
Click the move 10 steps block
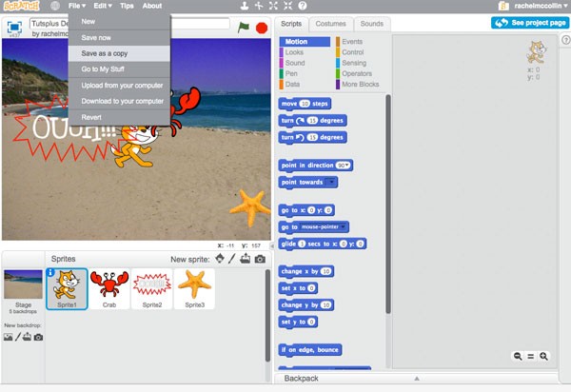coord(305,104)
